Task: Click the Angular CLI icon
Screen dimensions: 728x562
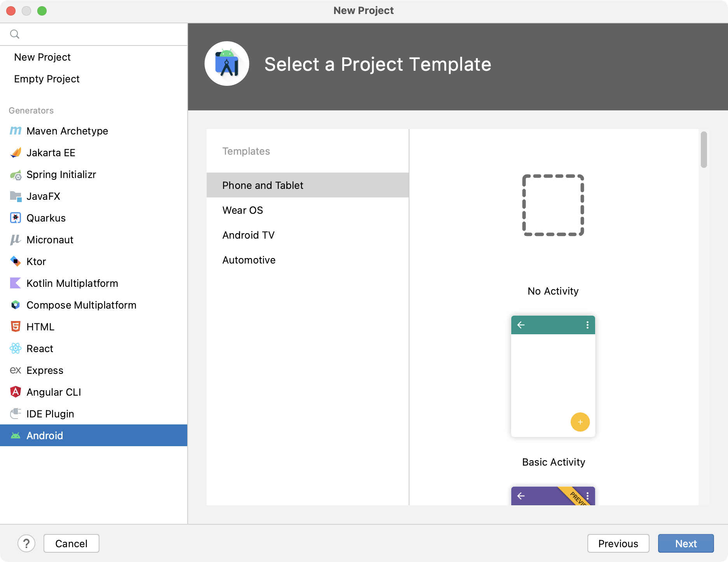Action: tap(16, 392)
